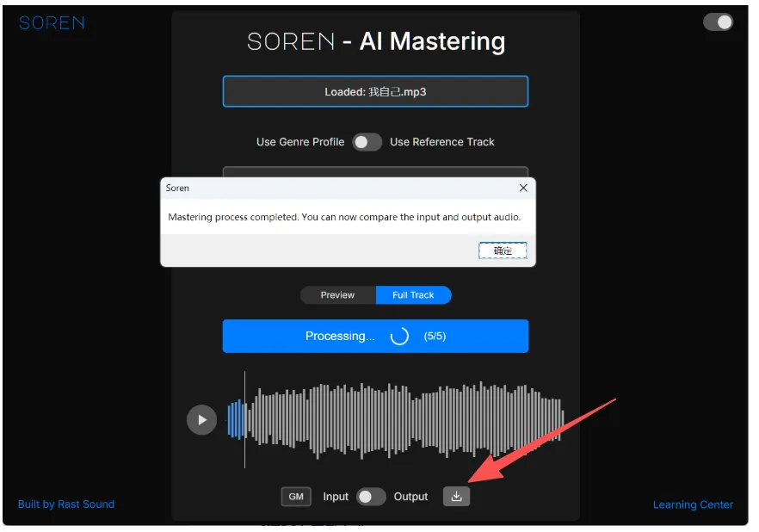Close the Soren dialog with X
The height and width of the screenshot is (532, 759).
point(523,188)
